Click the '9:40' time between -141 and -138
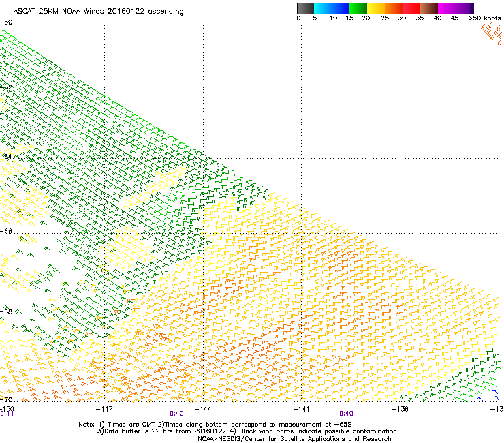The image size is (504, 443). click(x=346, y=414)
